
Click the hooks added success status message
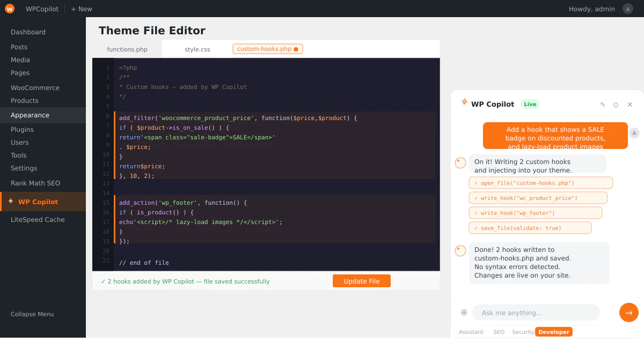[185, 281]
